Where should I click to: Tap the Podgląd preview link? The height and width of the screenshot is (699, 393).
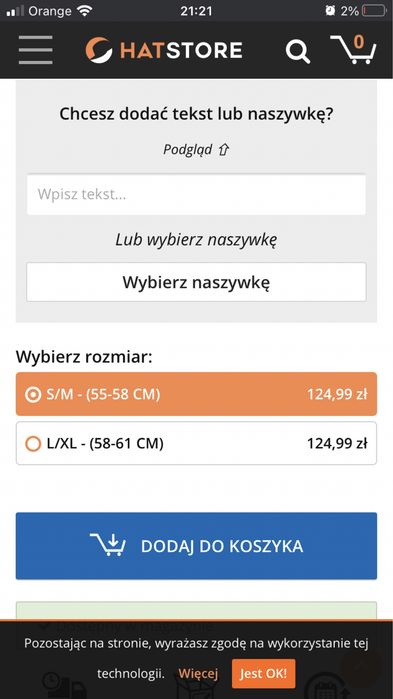(x=188, y=150)
